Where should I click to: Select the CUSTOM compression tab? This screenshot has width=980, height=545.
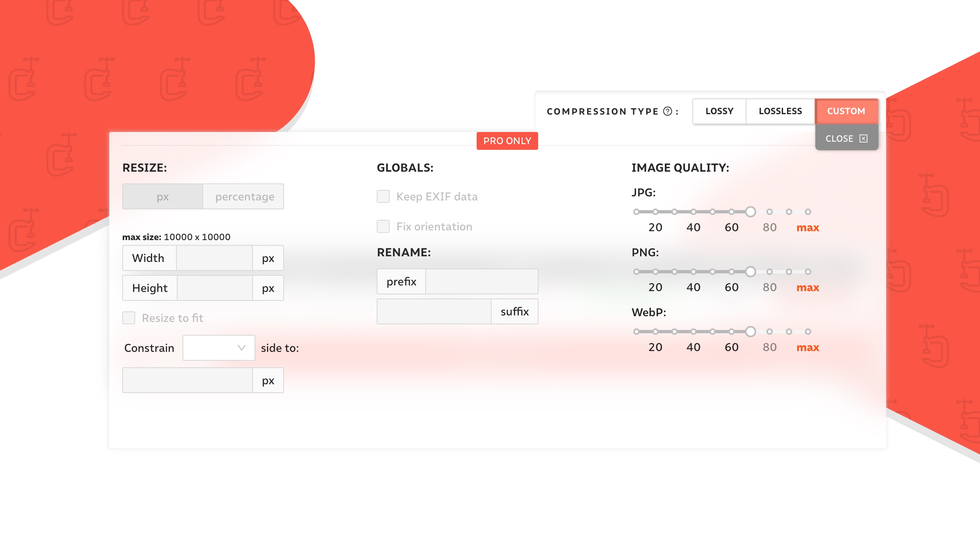click(846, 111)
